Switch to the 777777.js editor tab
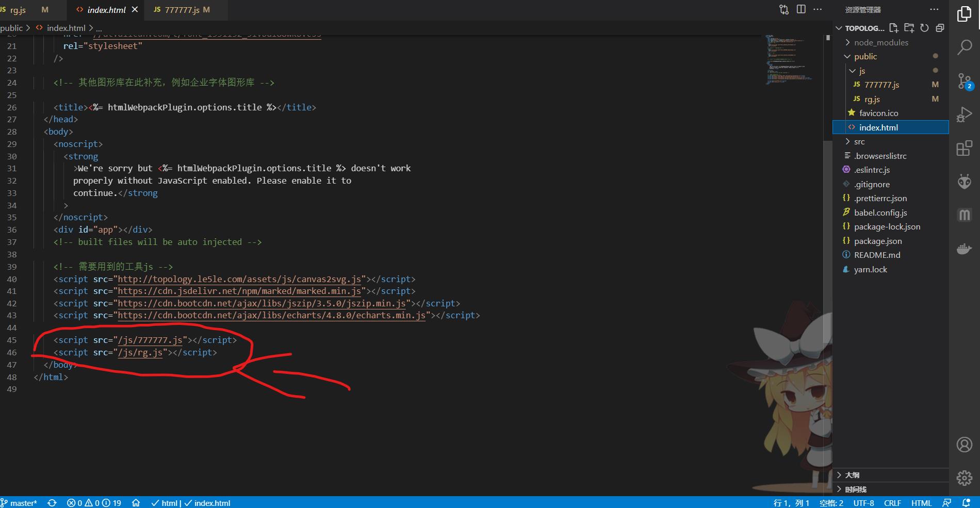980x508 pixels. [186, 10]
